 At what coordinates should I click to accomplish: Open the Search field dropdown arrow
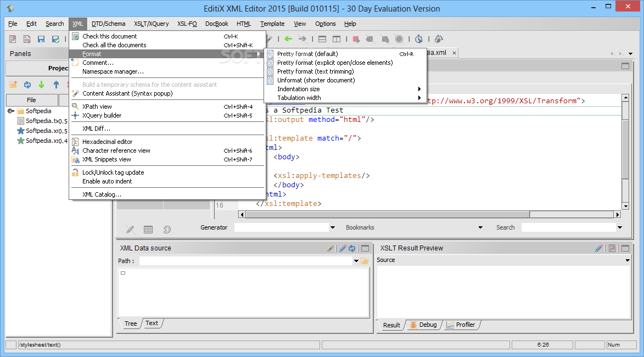point(620,227)
